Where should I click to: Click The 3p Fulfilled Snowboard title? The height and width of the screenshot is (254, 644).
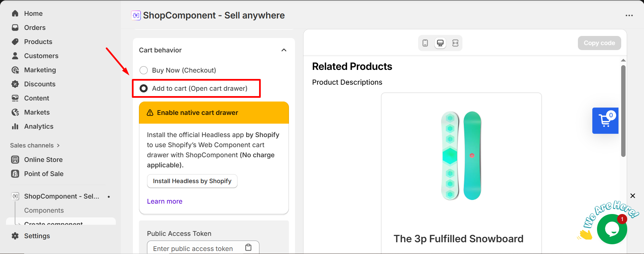point(458,239)
